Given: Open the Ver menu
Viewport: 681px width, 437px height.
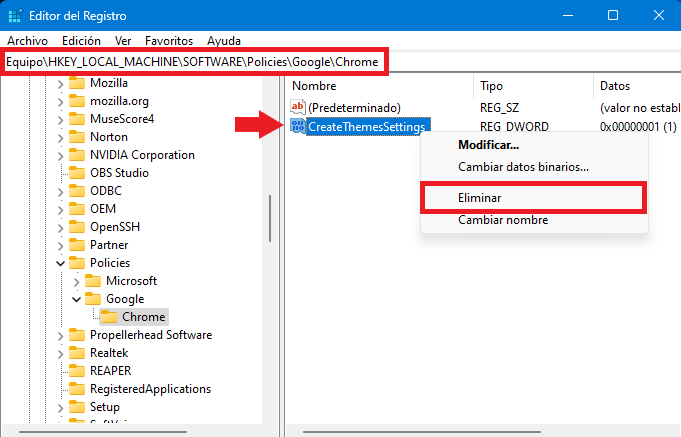Looking at the screenshot, I should coord(123,41).
